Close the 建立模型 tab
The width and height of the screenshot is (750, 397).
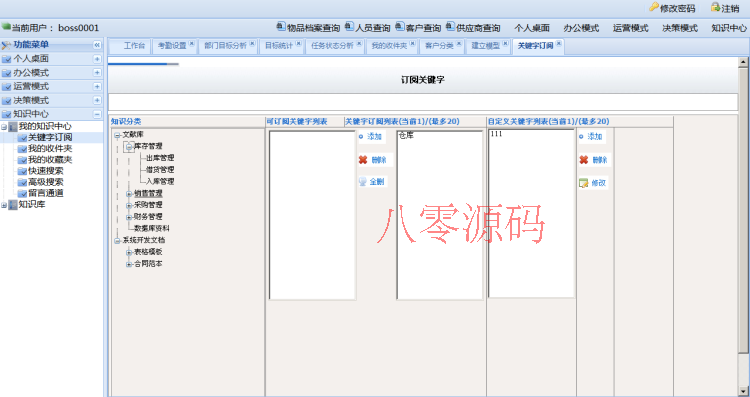click(x=505, y=43)
